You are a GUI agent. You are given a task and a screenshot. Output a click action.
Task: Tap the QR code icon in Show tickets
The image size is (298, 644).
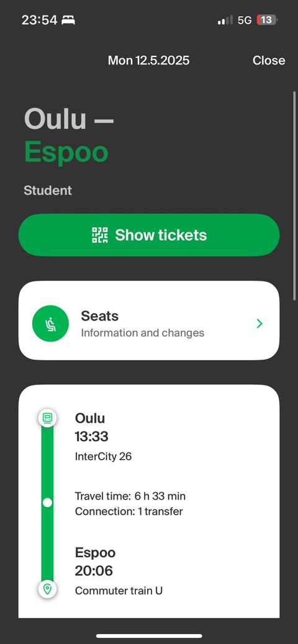point(99,235)
